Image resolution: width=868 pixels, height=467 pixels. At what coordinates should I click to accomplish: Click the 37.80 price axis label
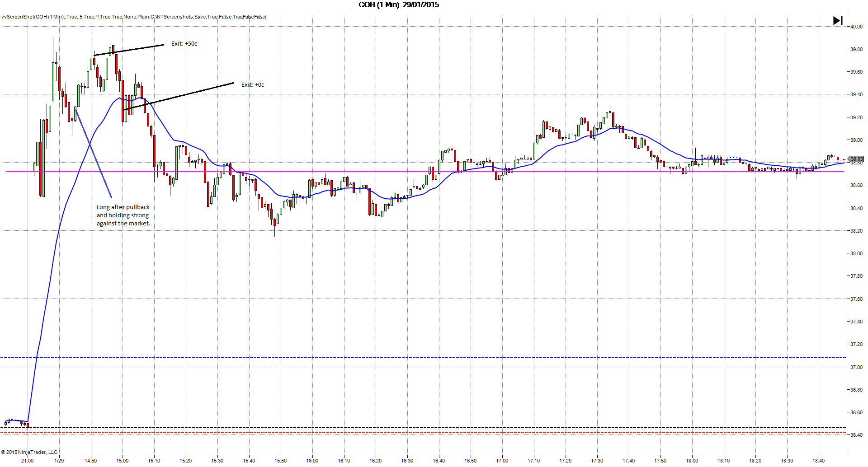(856, 276)
